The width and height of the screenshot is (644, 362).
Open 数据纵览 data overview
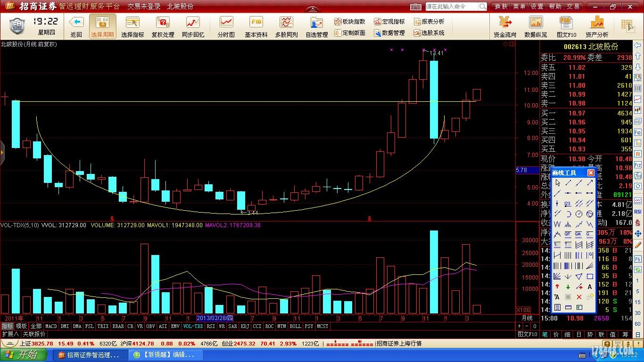(x=536, y=26)
